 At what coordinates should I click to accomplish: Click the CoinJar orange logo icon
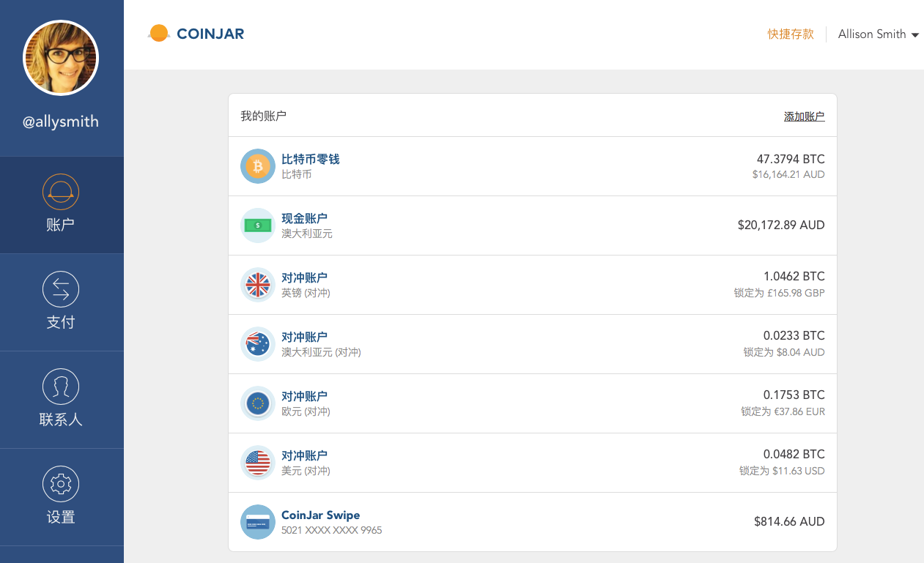[158, 33]
